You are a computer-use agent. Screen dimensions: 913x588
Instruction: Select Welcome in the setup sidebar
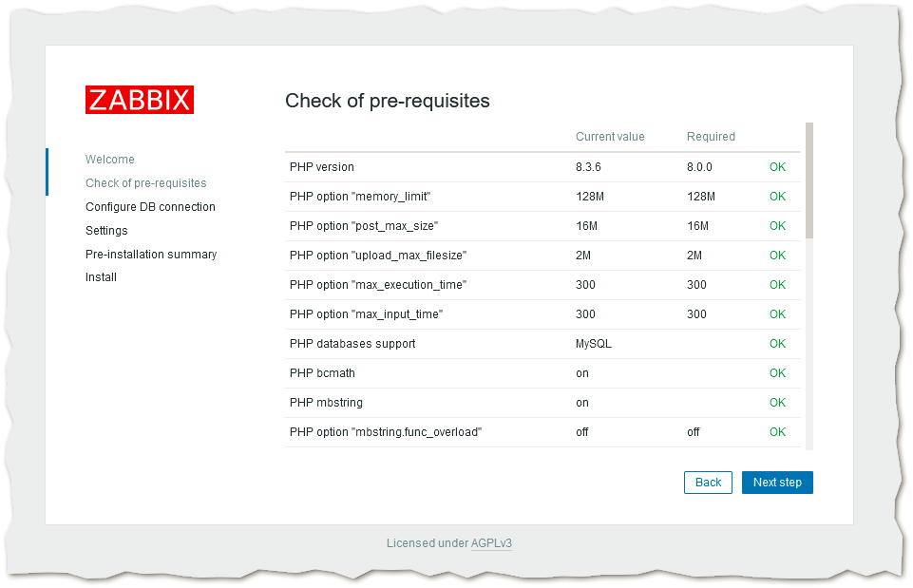[110, 160]
